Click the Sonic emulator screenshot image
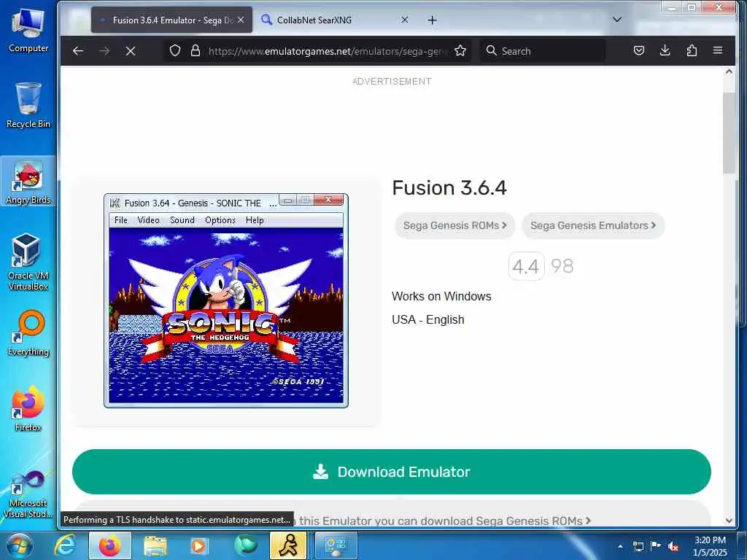 (x=226, y=300)
